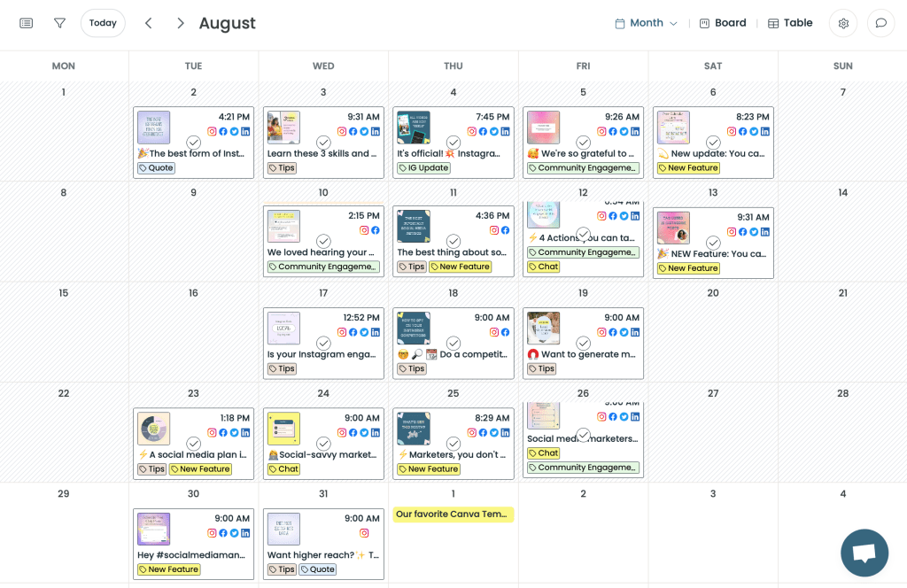This screenshot has width=907, height=588.
Task: Open the 'Our favorite Canva Tem...' note
Action: pyautogui.click(x=453, y=514)
